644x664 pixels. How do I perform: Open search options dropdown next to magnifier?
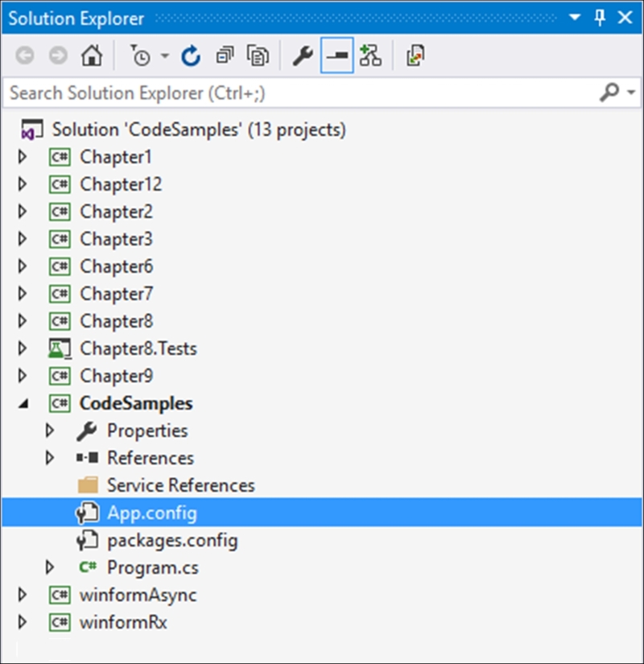631,92
